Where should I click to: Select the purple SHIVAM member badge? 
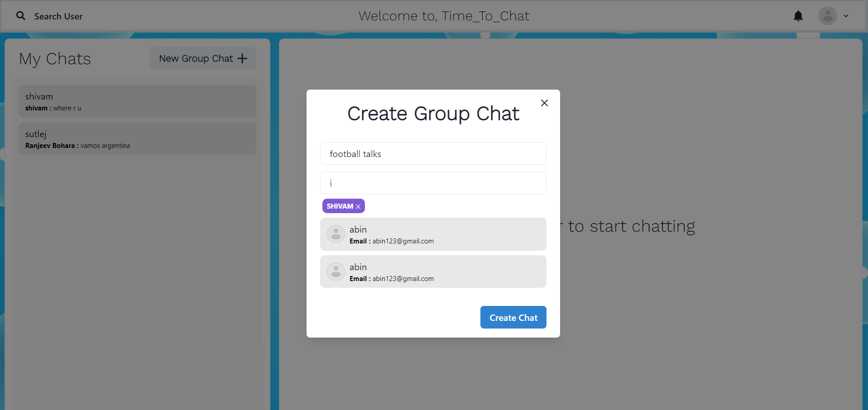tap(340, 206)
